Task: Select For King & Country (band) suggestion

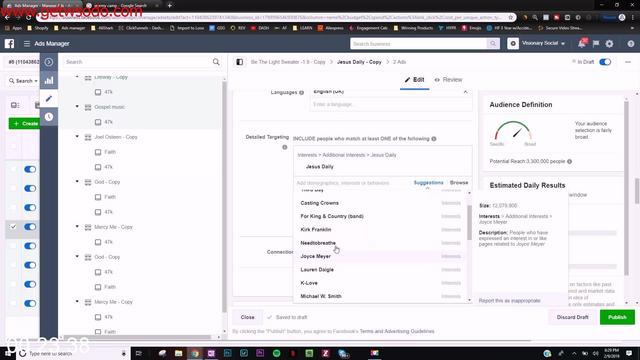Action: click(380, 216)
